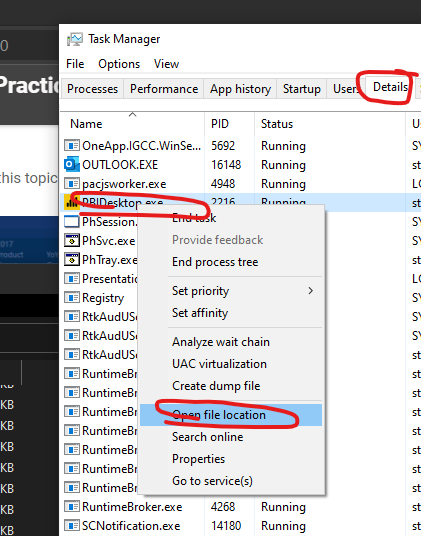Choose Analyze wait chain
This screenshot has width=421, height=536.
[x=231, y=342]
